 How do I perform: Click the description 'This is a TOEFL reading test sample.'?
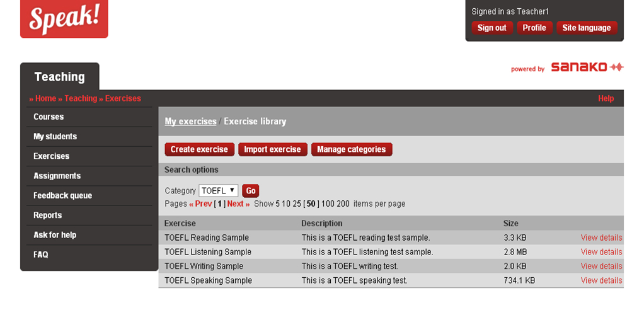366,238
